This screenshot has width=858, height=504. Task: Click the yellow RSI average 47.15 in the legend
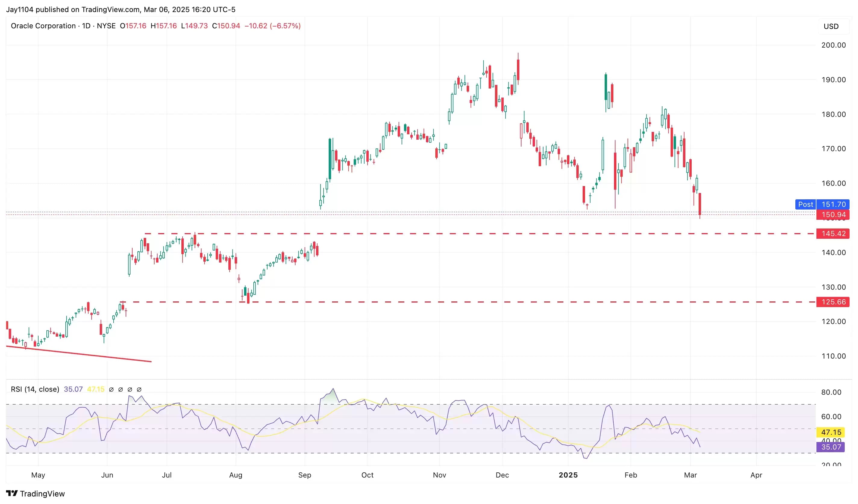coord(96,389)
